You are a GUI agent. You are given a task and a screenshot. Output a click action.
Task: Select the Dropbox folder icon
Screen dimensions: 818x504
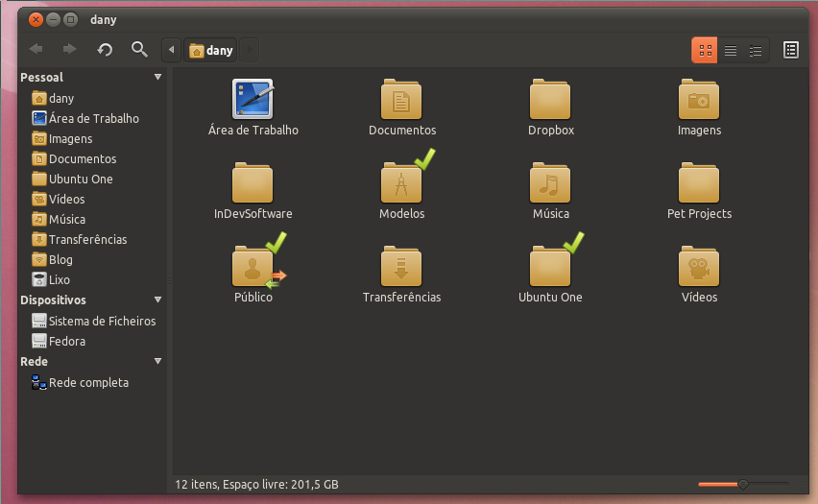coord(550,99)
